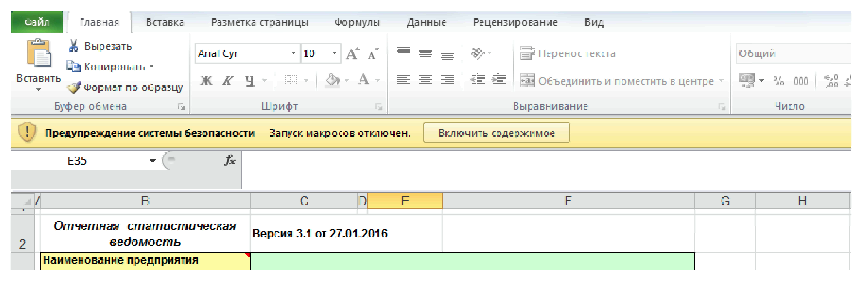The height and width of the screenshot is (283, 868).
Task: Click the Cut (Вырезать) scissors icon
Action: [x=73, y=46]
